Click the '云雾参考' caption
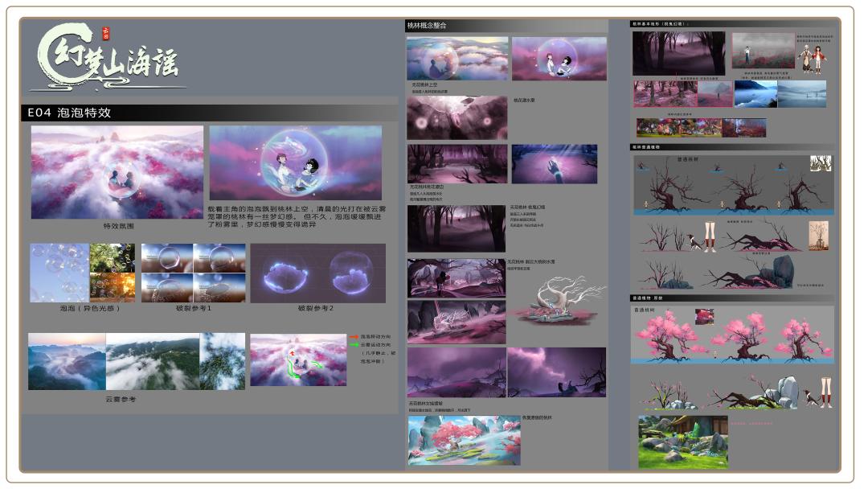 coord(120,399)
